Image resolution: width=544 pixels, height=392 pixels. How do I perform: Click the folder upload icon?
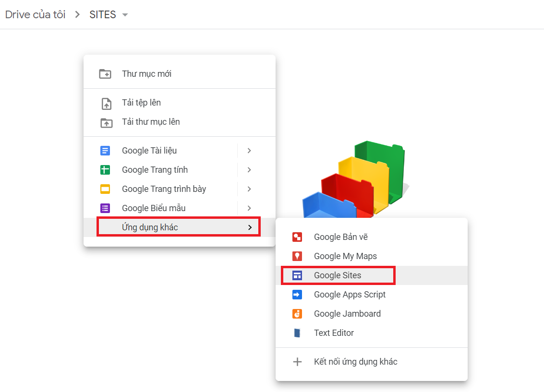(106, 123)
